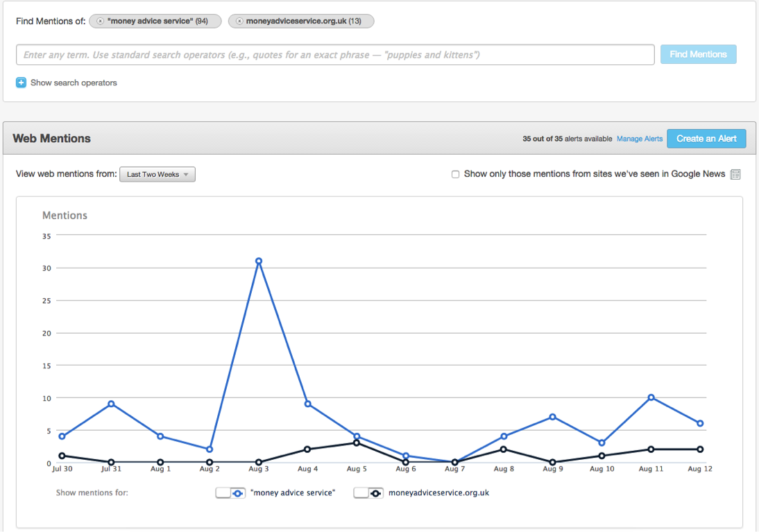
Task: Click the Aug 3 peak data point
Action: (x=259, y=261)
